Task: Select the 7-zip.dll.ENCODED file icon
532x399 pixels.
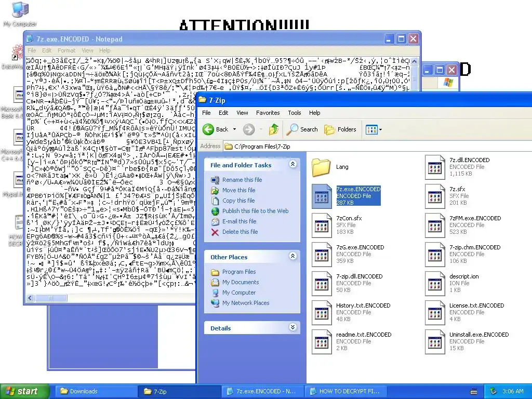Action: point(322,283)
